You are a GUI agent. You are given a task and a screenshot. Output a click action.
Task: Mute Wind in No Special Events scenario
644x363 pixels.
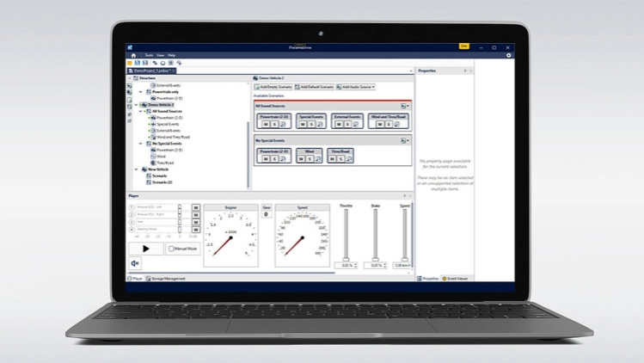[x=303, y=159]
